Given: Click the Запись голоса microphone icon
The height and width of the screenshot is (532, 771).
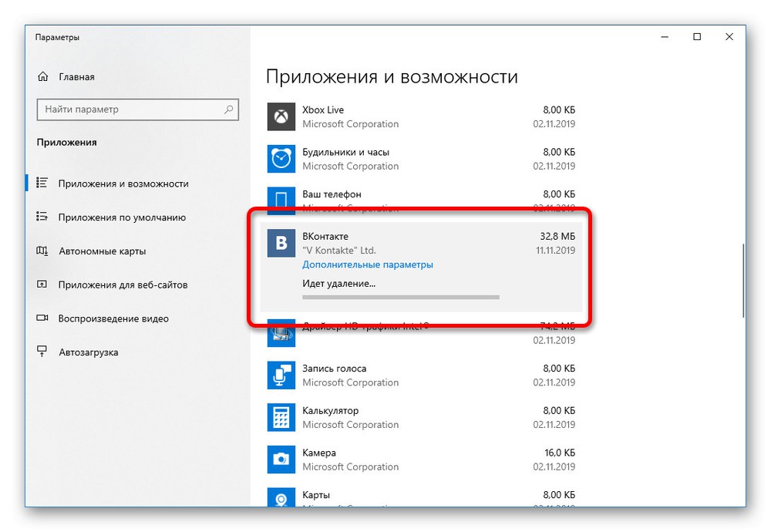Looking at the screenshot, I should (281, 375).
